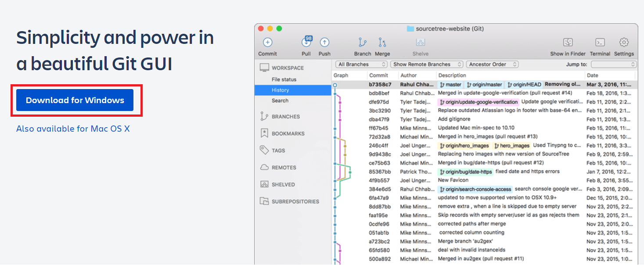
Task: Click the Branches icon in sidebar
Action: coord(264,116)
